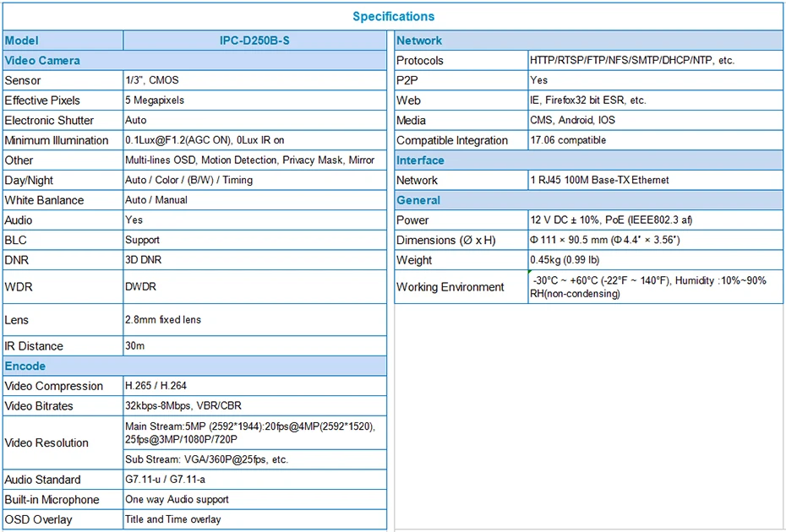The image size is (786, 532).
Task: Select One way Audio support value
Action: 177,499
